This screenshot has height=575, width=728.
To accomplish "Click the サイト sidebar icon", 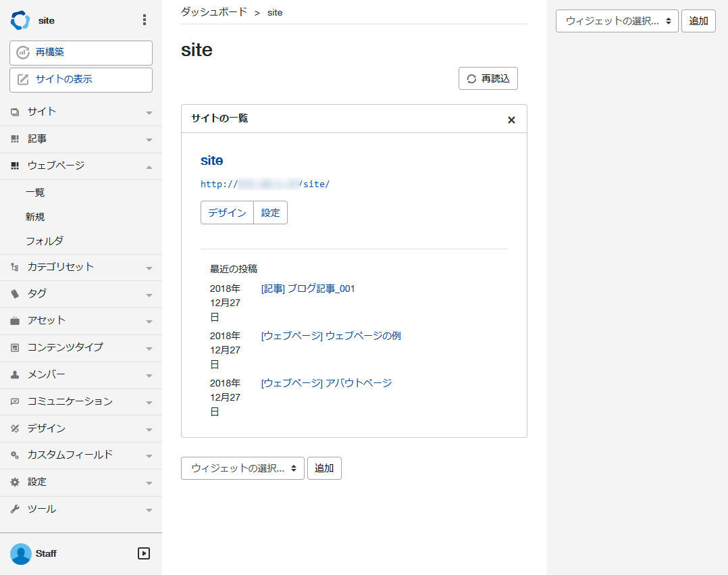I will click(15, 112).
